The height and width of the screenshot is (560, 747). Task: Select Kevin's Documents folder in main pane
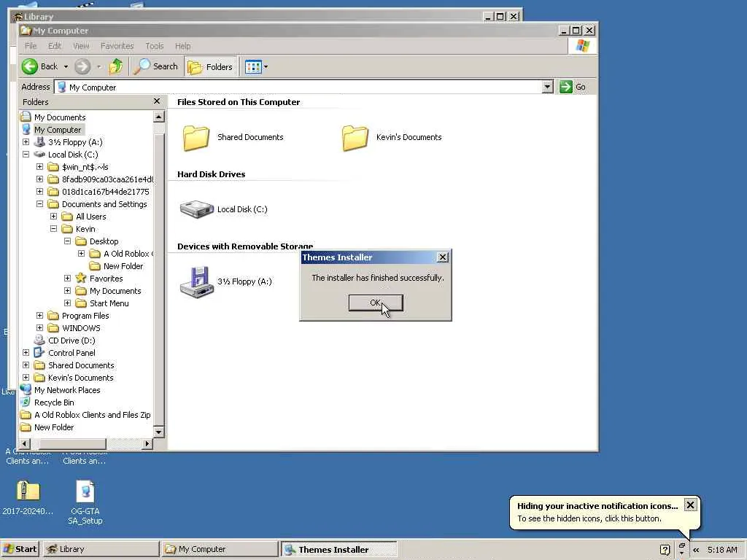pyautogui.click(x=355, y=138)
